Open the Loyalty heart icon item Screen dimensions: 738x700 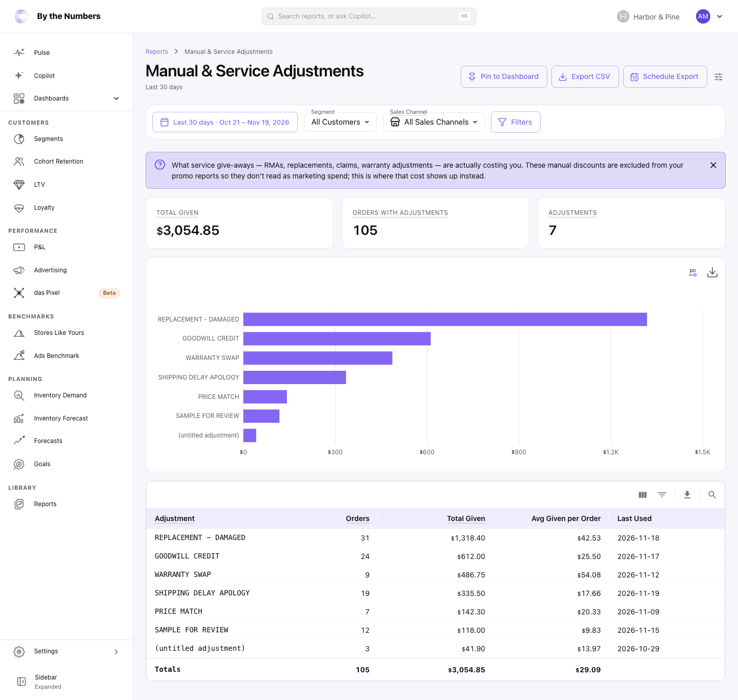pyautogui.click(x=19, y=208)
